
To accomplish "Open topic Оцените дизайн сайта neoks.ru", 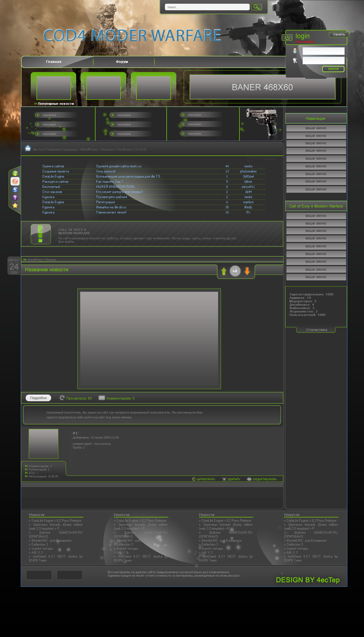I will pos(119,166).
